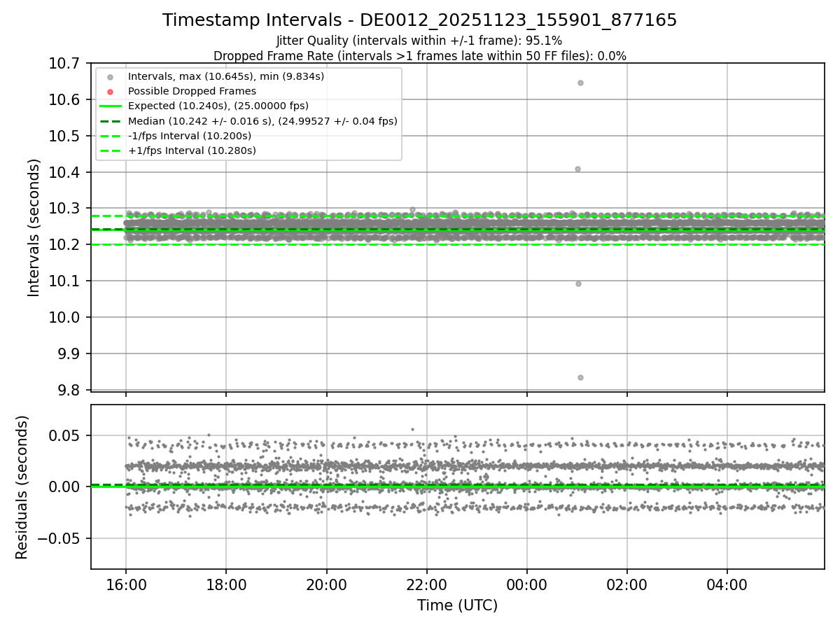The image size is (840, 630).
Task: Click the 'Dropped Frame Rate' 0.0% subtitle line
Action: (419, 56)
